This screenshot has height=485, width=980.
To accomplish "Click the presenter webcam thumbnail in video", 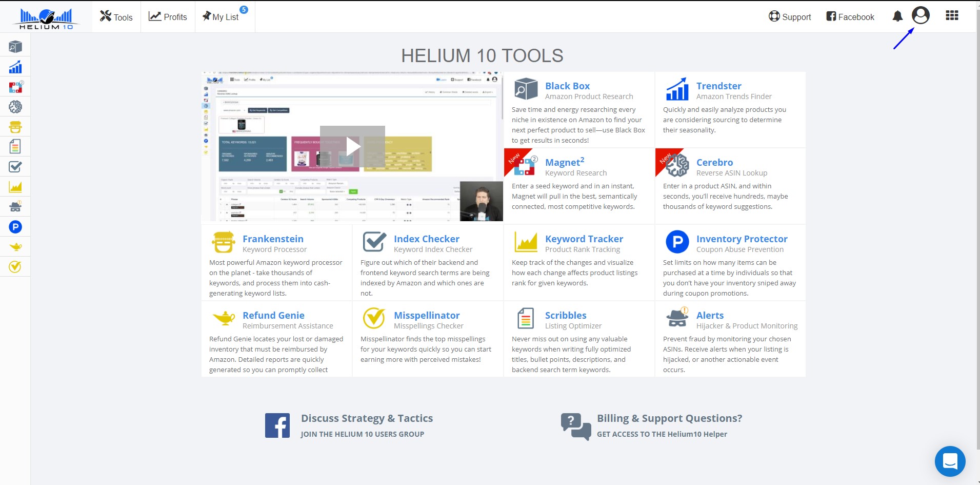I will click(x=481, y=201).
